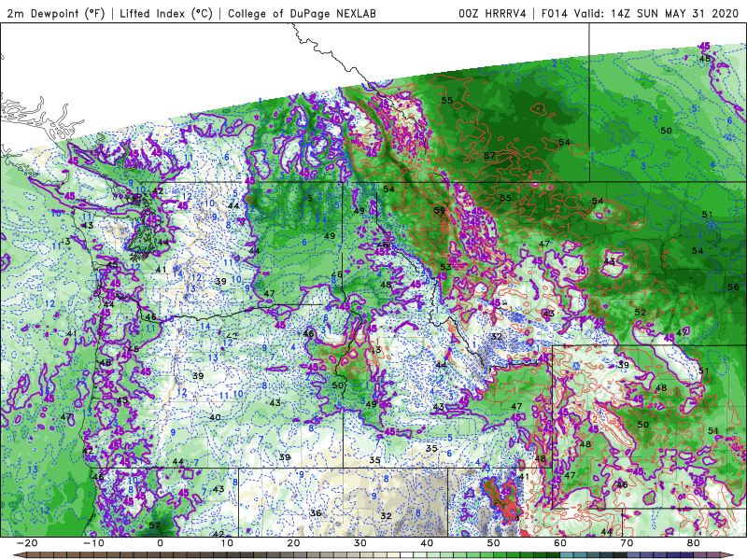Click the '-10' color scale label
The image size is (747, 560).
93,543
